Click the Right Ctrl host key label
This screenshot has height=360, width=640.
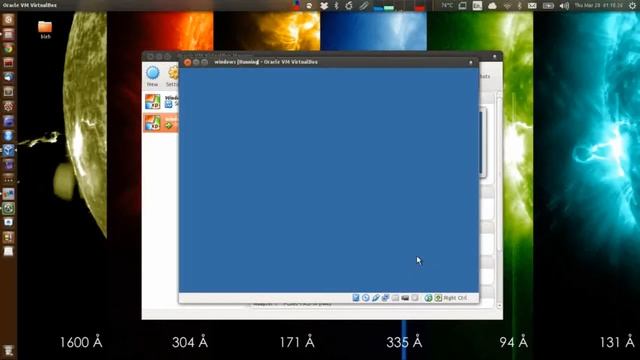click(455, 298)
